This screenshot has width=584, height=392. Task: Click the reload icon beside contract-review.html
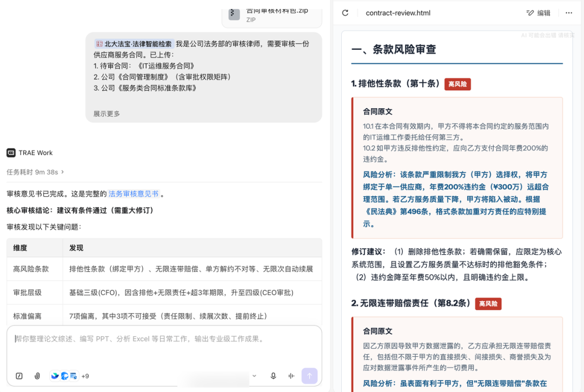pos(345,13)
